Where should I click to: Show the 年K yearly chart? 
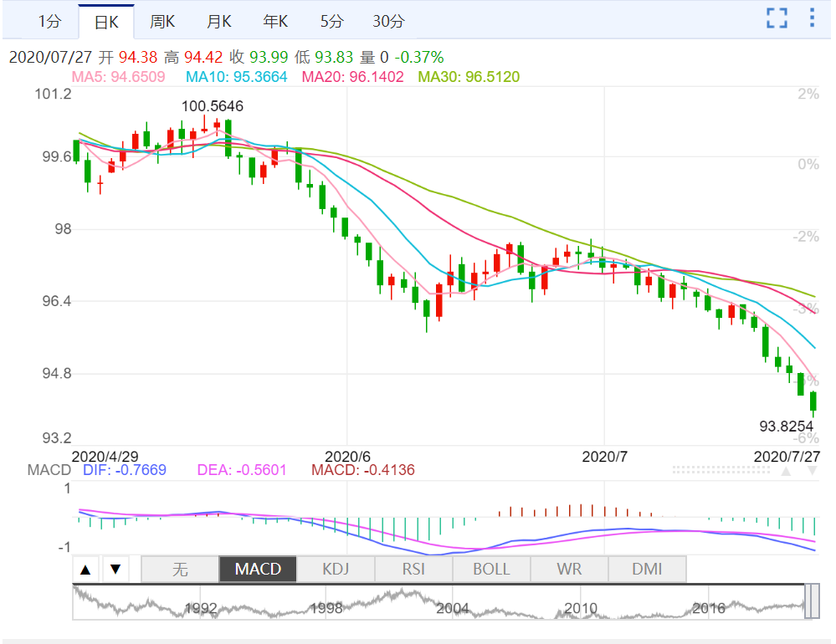[x=275, y=21]
